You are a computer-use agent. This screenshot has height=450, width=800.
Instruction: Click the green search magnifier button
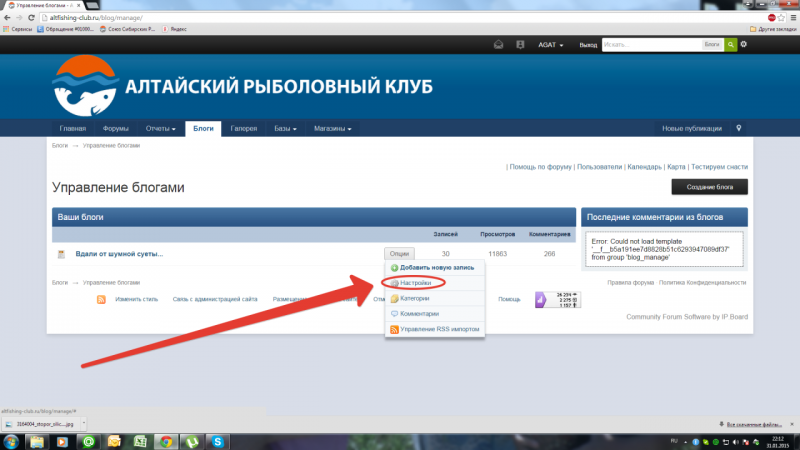click(731, 45)
